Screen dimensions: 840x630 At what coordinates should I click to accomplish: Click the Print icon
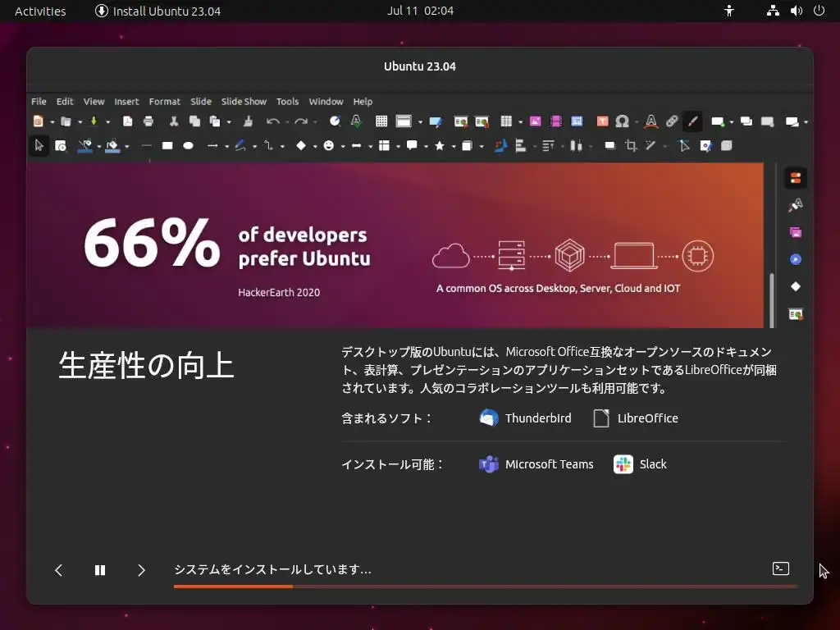(148, 121)
